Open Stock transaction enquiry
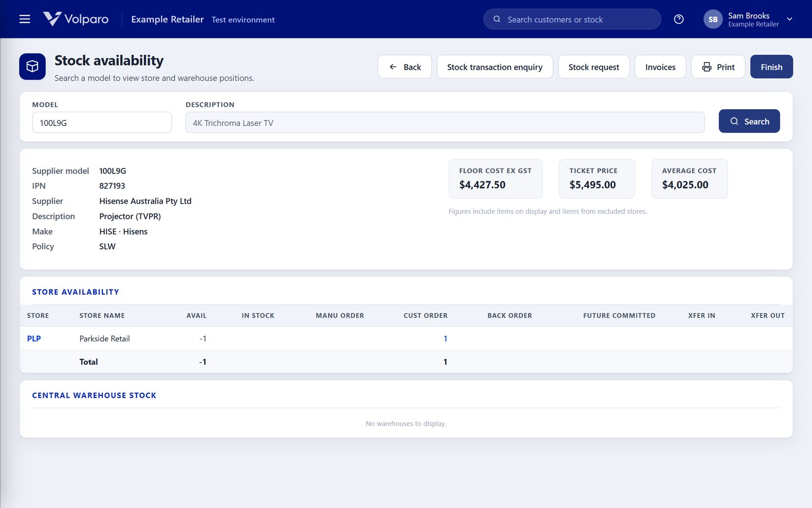812x508 pixels. 494,67
